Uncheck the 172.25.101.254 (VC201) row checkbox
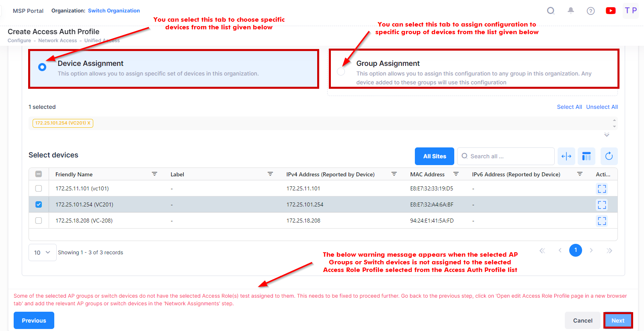Image resolution: width=644 pixels, height=331 pixels. 39,204
